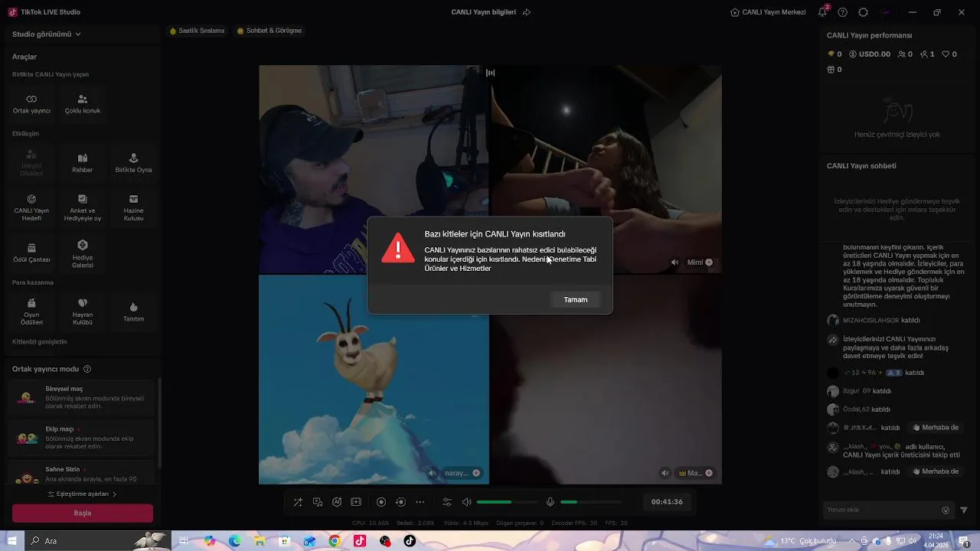Image resolution: width=980 pixels, height=551 pixels.
Task: Toggle the naray guest speaker mute
Action: 433,473
